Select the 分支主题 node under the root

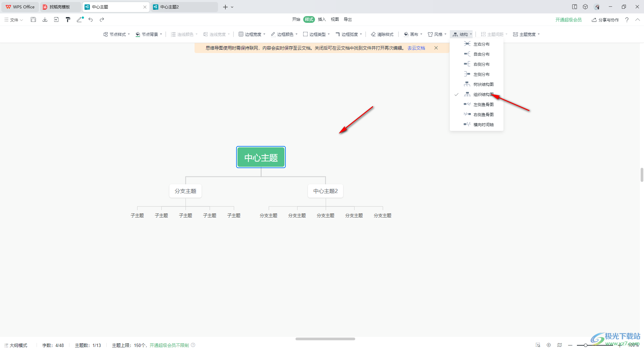pyautogui.click(x=185, y=191)
